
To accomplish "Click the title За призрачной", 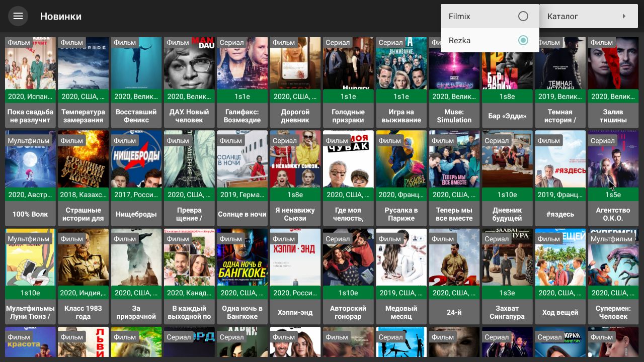I will click(136, 312).
